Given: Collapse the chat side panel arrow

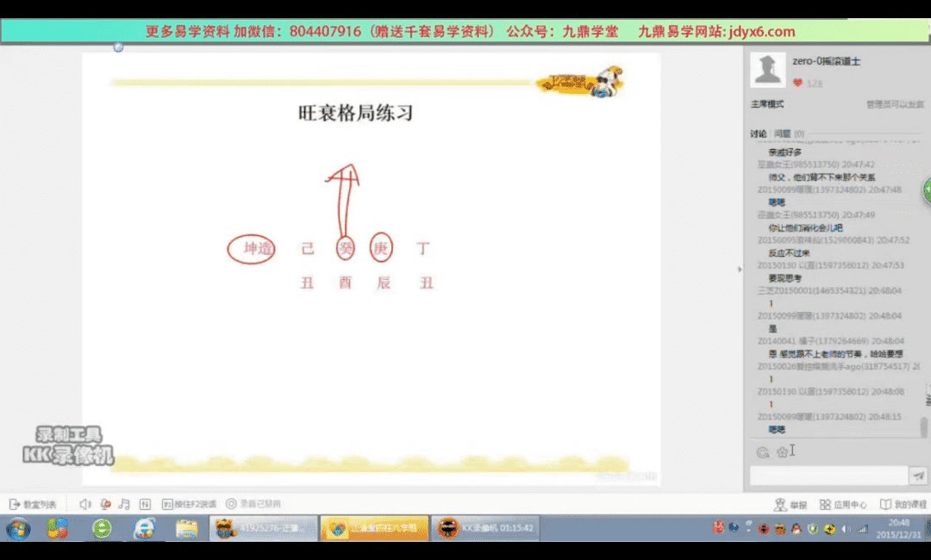Looking at the screenshot, I should [739, 270].
